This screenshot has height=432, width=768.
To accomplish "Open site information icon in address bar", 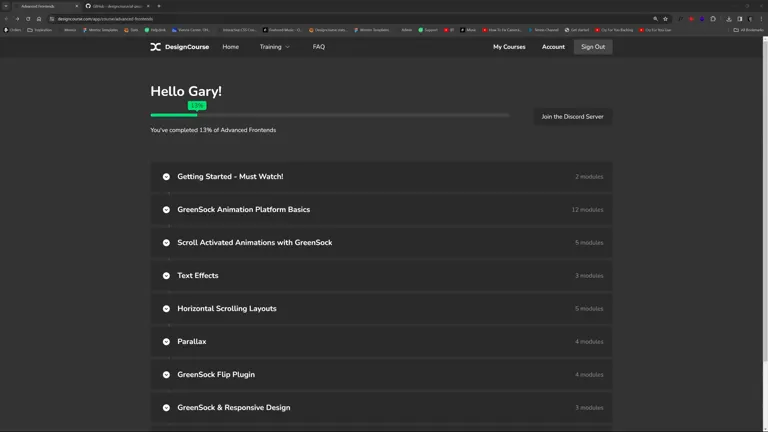I will (x=52, y=19).
